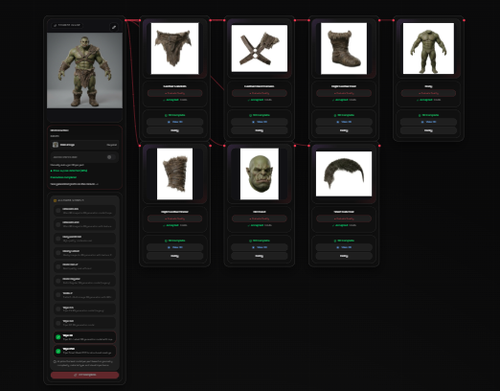Click the blue-labeled view button on body card
500x391 pixels.
428,122
